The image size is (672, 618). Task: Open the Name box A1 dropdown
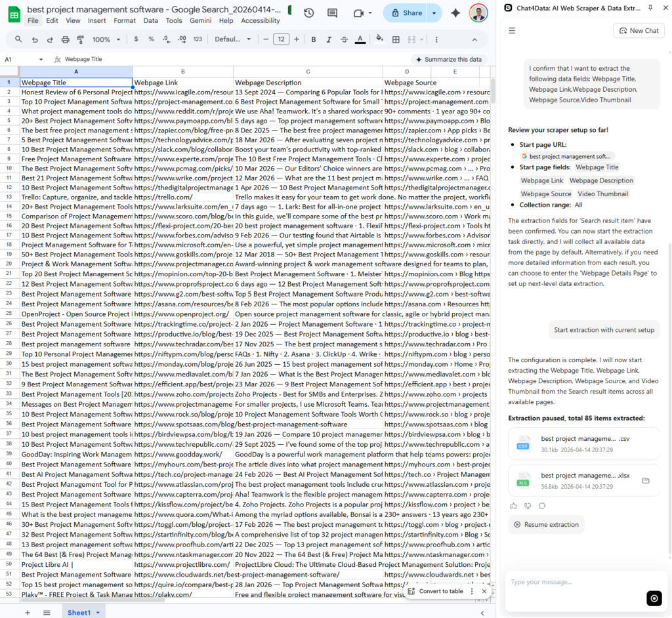[41, 60]
